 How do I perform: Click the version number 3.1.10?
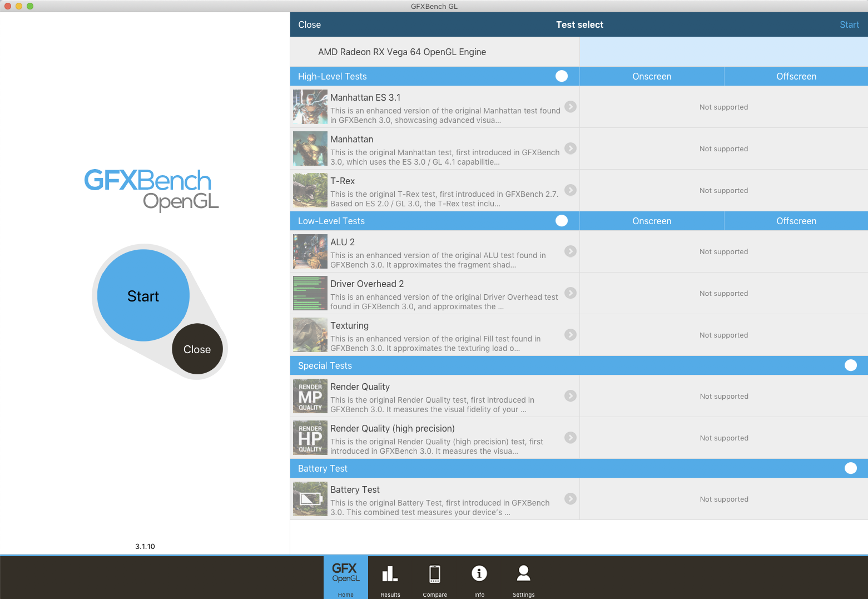[145, 546]
